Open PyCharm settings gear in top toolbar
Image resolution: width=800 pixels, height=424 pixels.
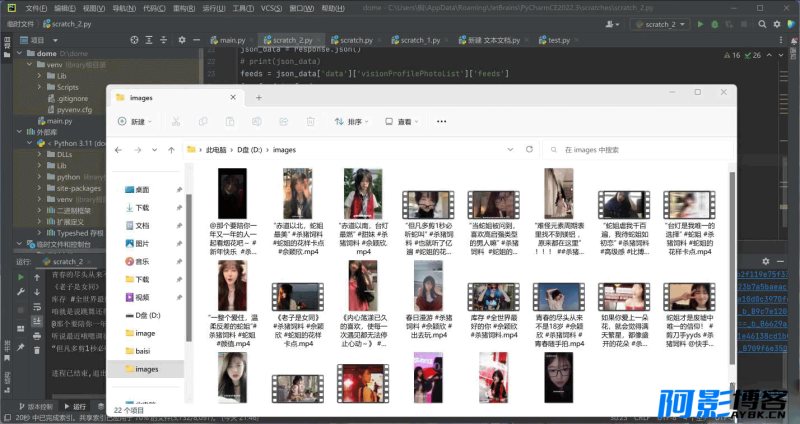pyautogui.click(x=777, y=24)
